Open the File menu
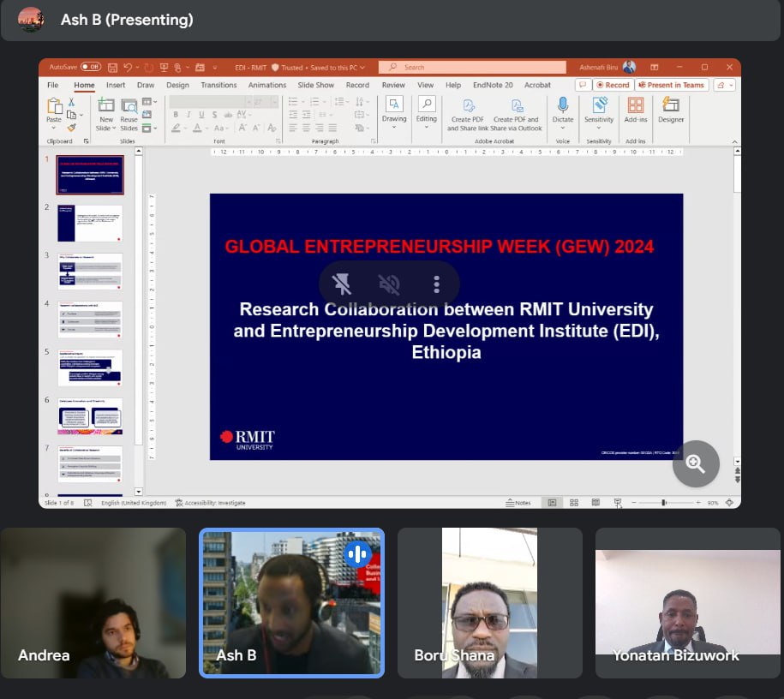 52,85
